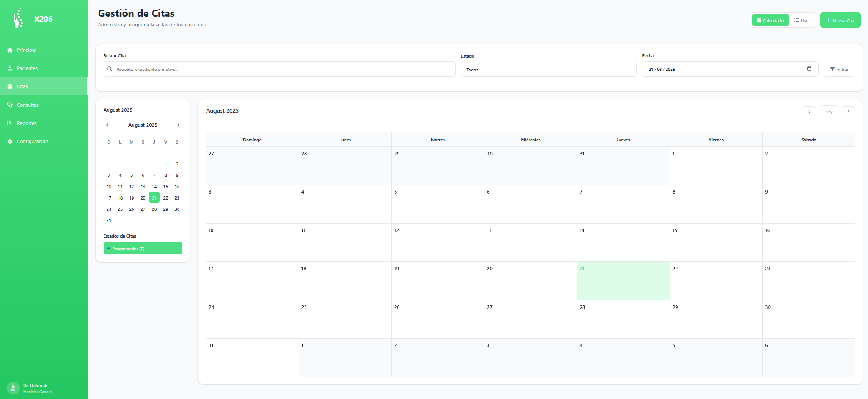
Task: Click the person icon beside Pacientes
Action: tap(10, 68)
